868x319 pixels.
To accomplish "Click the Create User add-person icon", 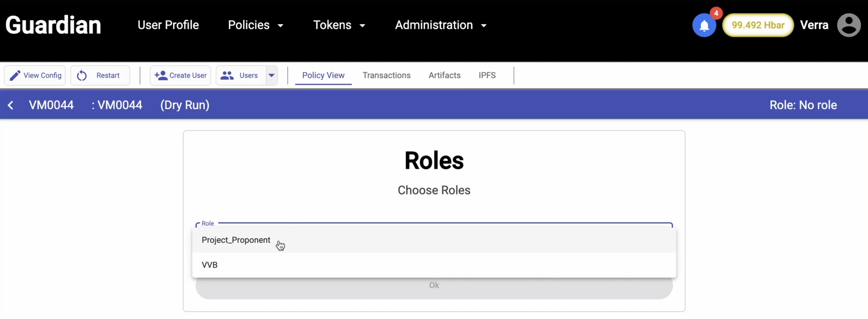I will (161, 75).
